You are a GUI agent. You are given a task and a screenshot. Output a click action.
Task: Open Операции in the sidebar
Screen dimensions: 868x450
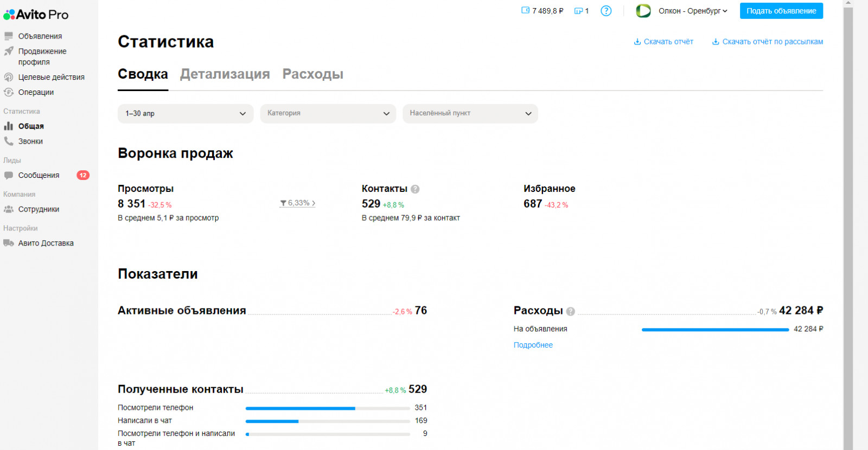(x=36, y=92)
